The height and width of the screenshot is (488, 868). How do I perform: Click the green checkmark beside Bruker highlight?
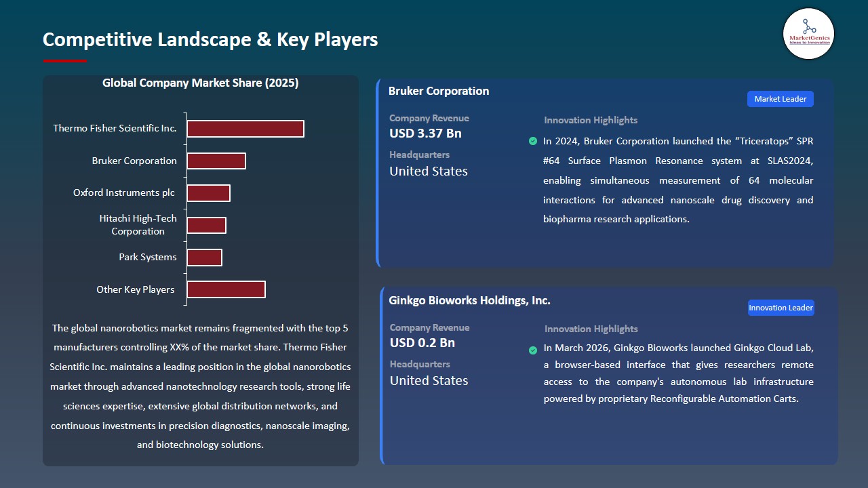533,141
